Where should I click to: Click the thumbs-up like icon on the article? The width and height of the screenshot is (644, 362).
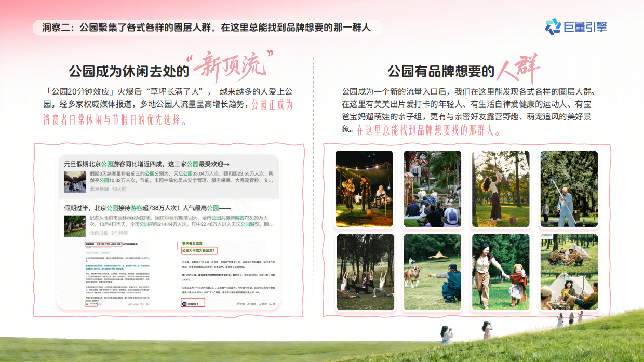point(238,303)
